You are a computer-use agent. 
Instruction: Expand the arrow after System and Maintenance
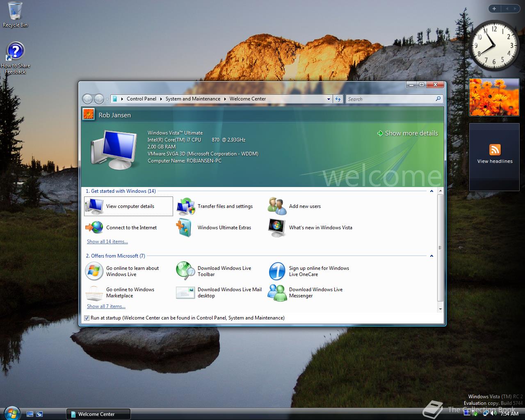225,99
